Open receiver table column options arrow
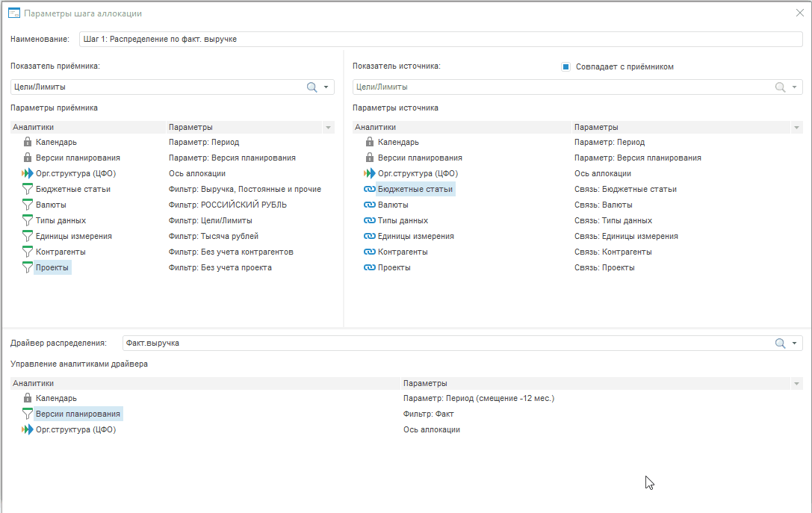Screen dimensions: 812x513 click(327, 128)
